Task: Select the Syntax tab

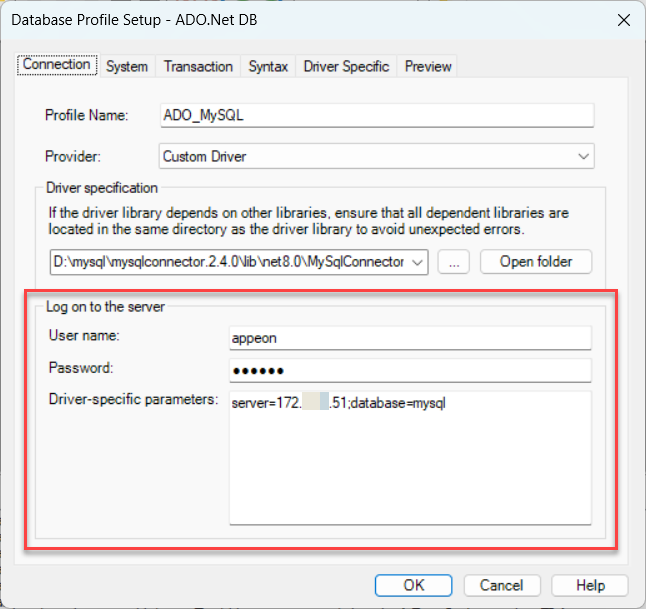Action: tap(268, 66)
